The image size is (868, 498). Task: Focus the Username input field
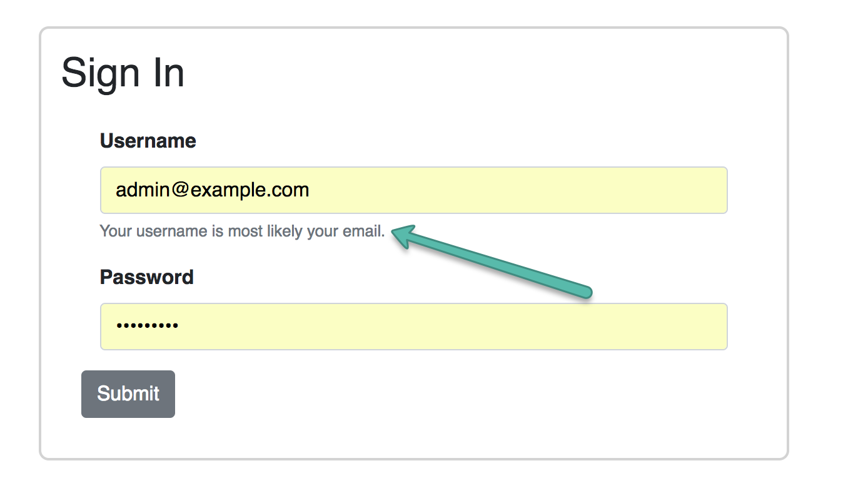(x=413, y=190)
